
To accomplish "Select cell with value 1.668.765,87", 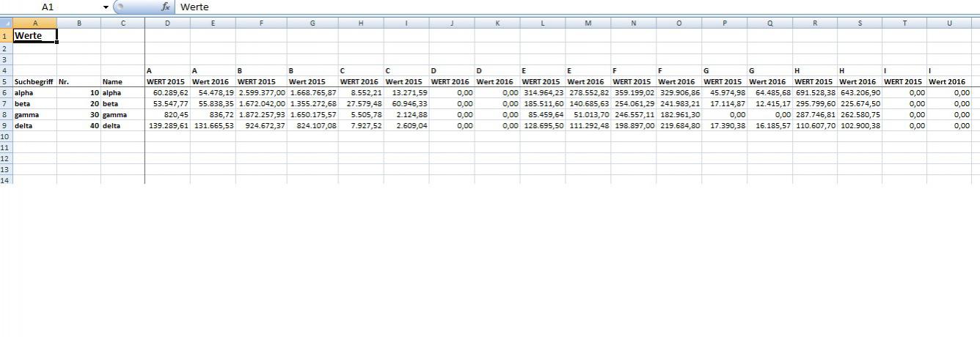I will click(x=312, y=93).
